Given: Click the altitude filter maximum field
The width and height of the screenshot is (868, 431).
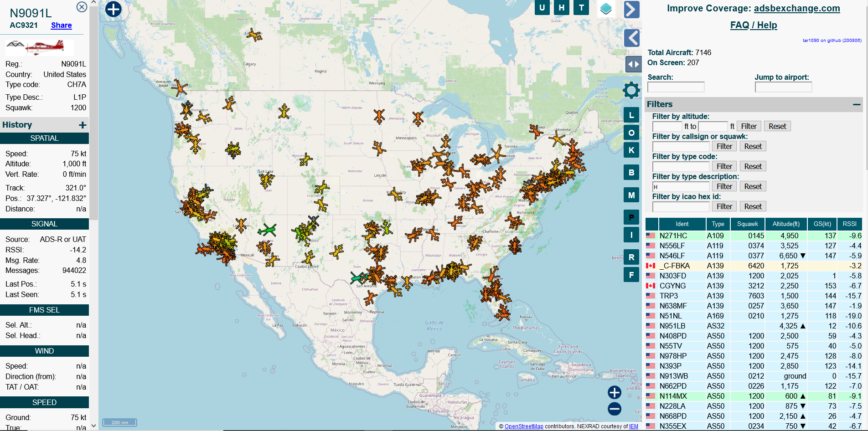Looking at the screenshot, I should tap(713, 126).
